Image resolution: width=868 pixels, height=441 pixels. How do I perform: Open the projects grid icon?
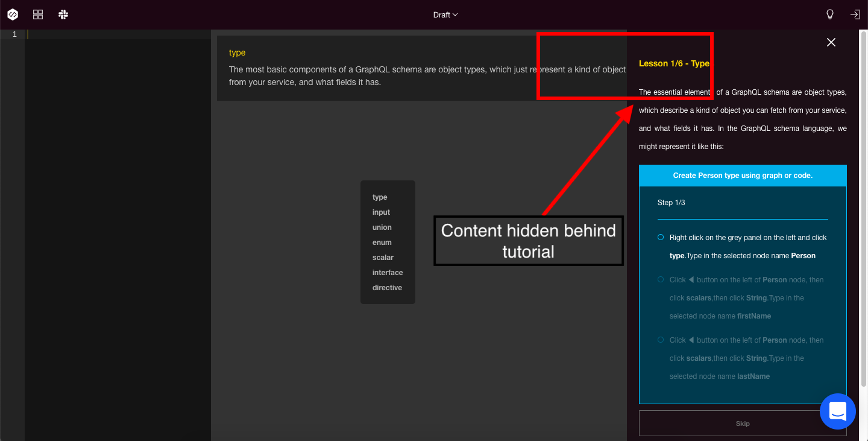(x=37, y=14)
